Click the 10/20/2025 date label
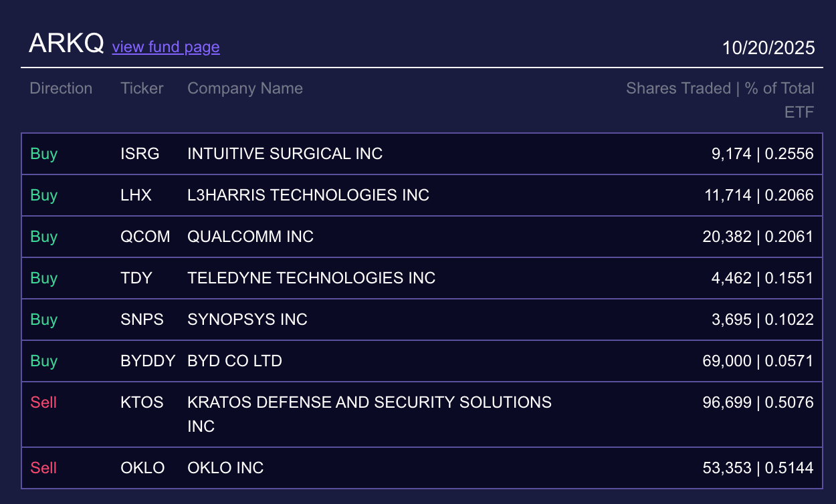 tap(768, 47)
